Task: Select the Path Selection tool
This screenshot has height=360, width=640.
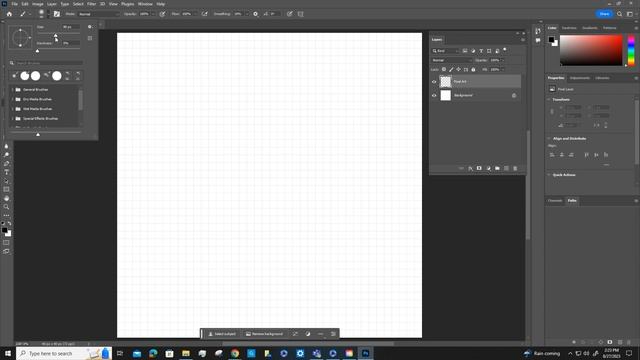Action: click(x=6, y=180)
